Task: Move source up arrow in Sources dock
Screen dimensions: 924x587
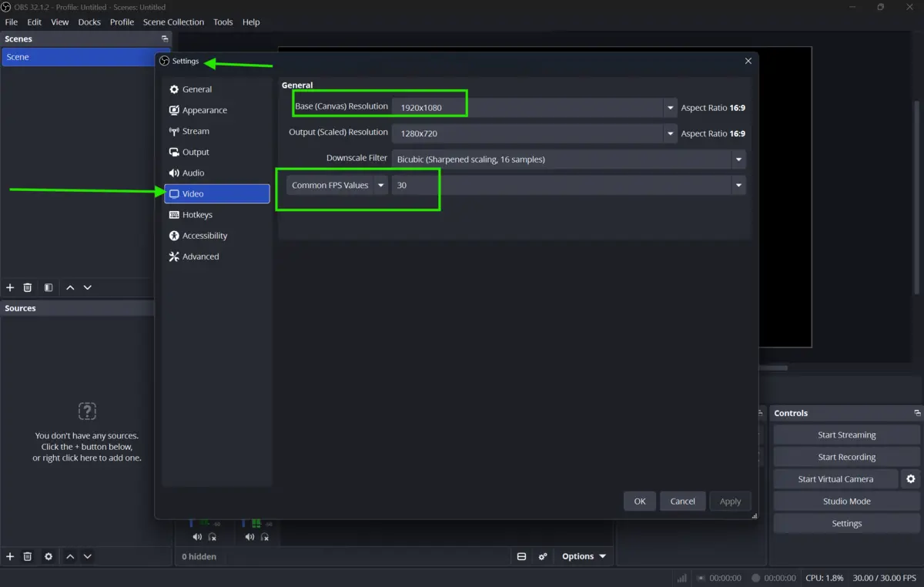Action: (x=70, y=556)
